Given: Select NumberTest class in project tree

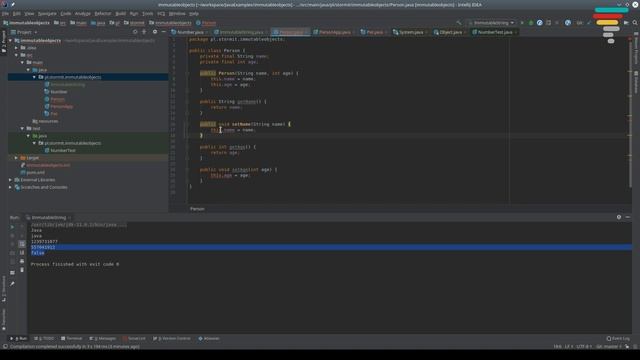Looking at the screenshot, I should (x=62, y=151).
